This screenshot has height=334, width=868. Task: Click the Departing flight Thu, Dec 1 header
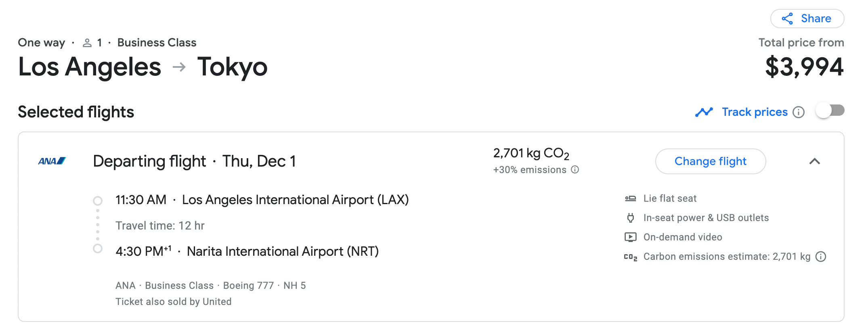click(194, 161)
